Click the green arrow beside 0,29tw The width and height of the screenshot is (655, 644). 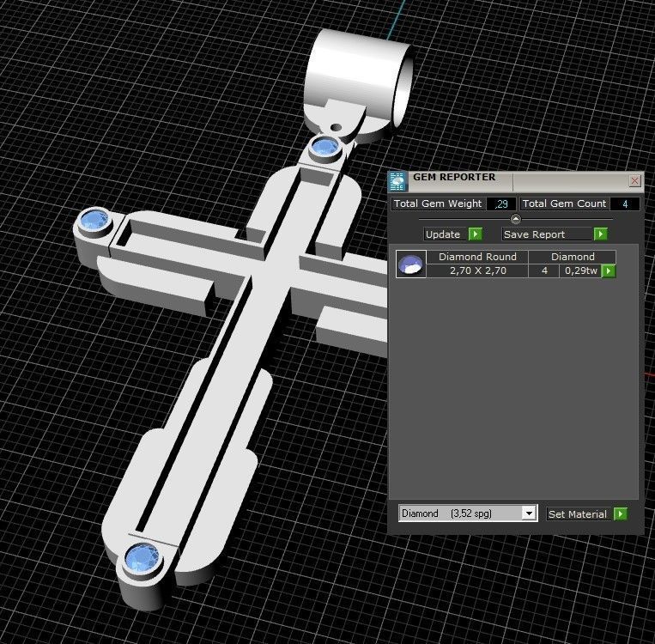[x=608, y=270]
